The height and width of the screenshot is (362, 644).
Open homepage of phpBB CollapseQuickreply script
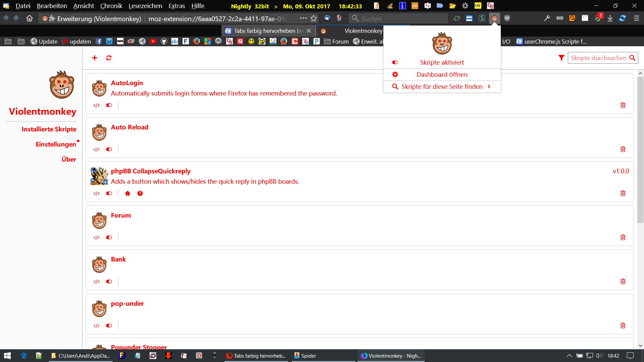tap(127, 193)
